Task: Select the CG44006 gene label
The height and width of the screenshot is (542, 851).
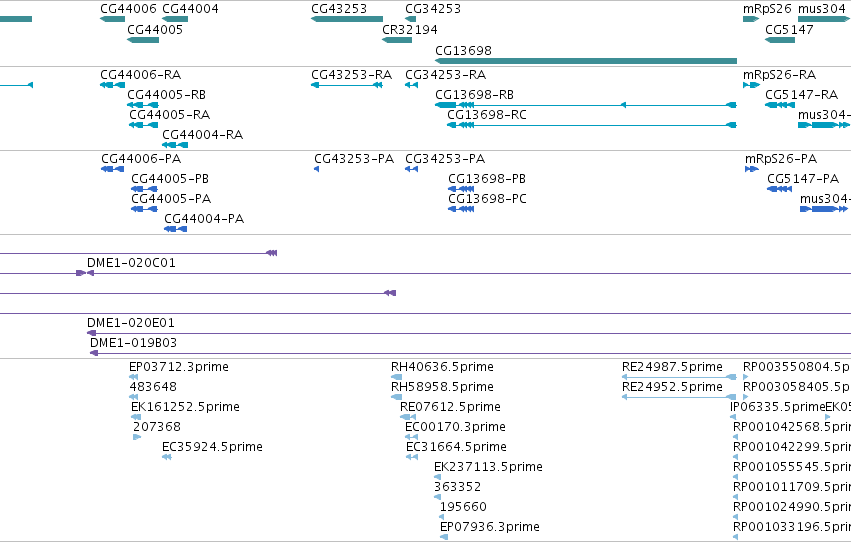Action: (x=129, y=9)
